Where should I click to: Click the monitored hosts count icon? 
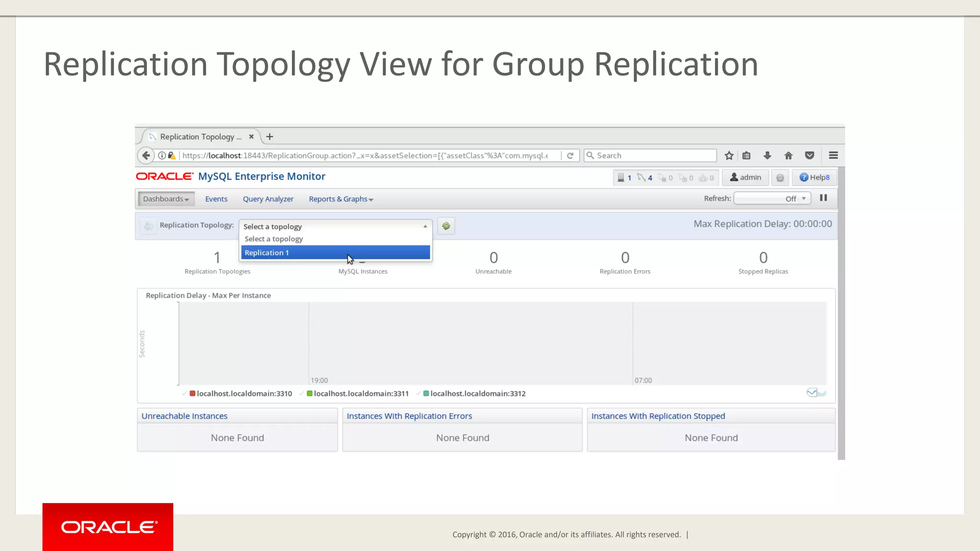[x=624, y=178]
